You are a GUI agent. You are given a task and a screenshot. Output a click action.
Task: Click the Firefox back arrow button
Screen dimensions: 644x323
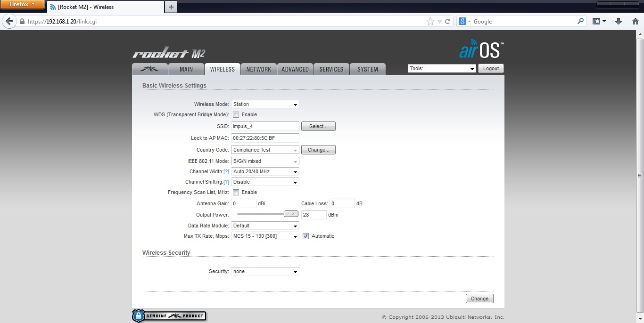8,21
